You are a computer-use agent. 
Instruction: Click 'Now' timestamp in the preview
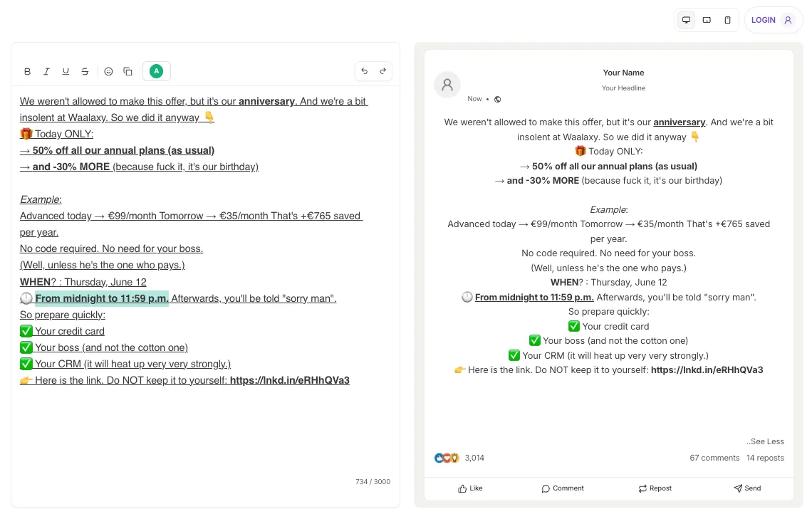point(474,99)
